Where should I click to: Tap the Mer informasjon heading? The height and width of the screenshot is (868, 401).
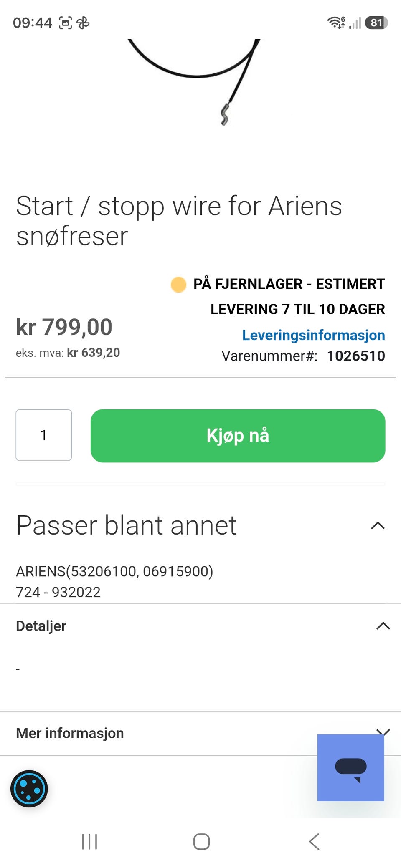click(x=70, y=733)
